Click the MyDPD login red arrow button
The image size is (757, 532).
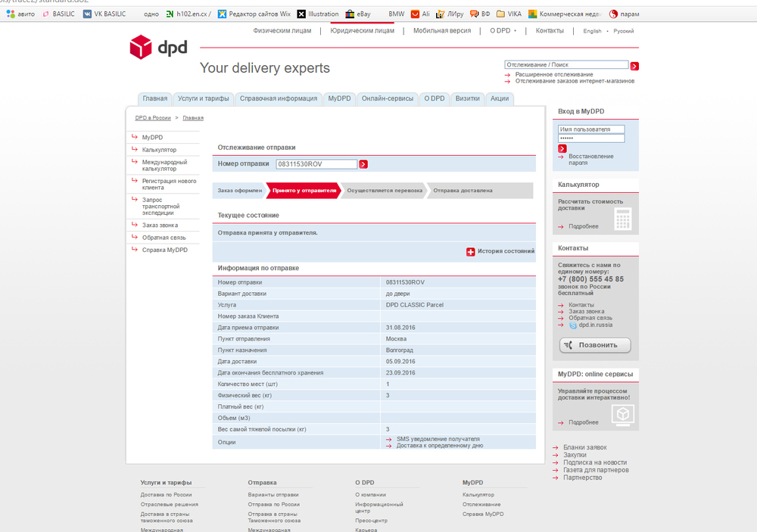tap(562, 148)
